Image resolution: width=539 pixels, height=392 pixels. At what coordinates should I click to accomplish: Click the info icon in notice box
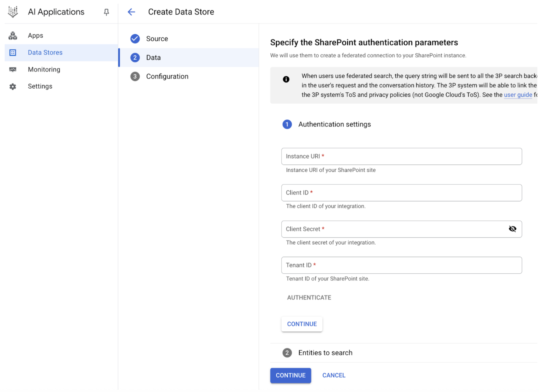(286, 79)
